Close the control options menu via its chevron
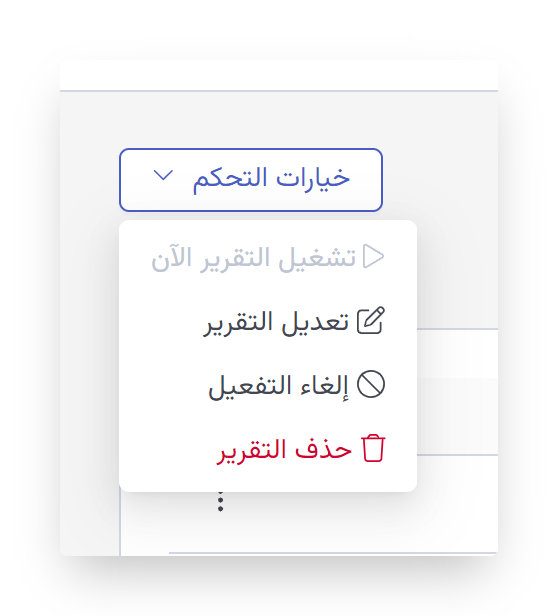 pos(163,175)
